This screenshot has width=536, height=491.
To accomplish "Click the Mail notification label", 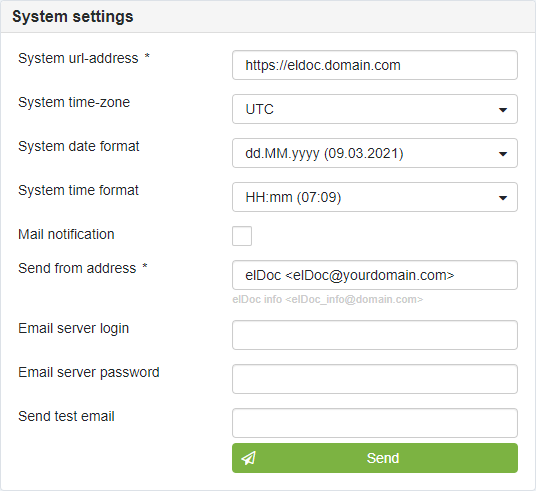I will coord(66,234).
